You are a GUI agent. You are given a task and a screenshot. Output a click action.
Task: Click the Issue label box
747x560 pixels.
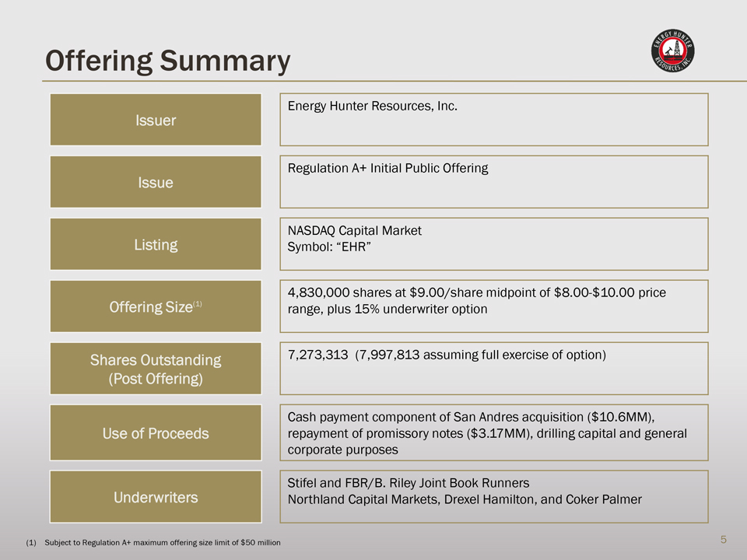point(156,182)
